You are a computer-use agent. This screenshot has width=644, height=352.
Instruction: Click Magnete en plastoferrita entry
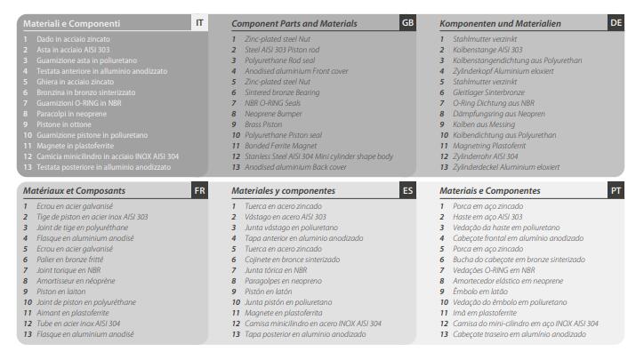pyautogui.click(x=284, y=313)
